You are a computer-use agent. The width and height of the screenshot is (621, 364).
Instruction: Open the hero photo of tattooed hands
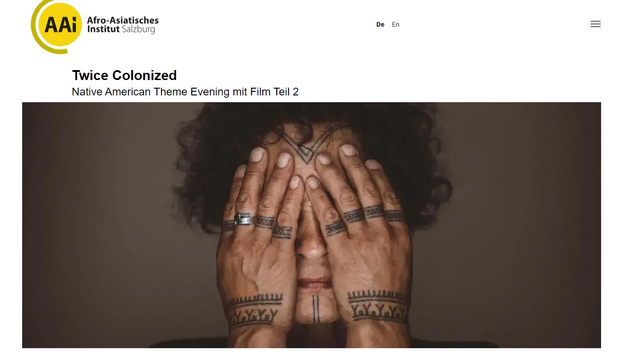(312, 225)
